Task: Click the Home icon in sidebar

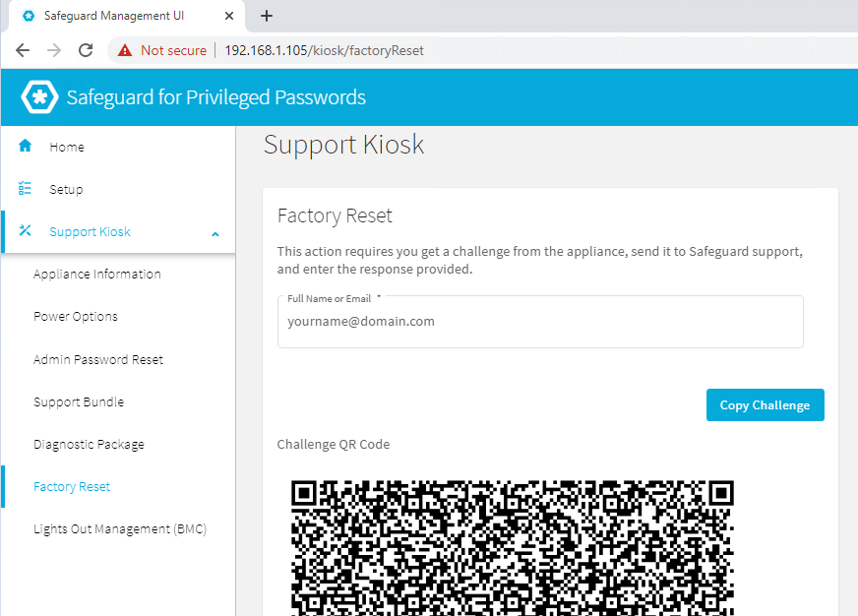Action: click(x=26, y=146)
